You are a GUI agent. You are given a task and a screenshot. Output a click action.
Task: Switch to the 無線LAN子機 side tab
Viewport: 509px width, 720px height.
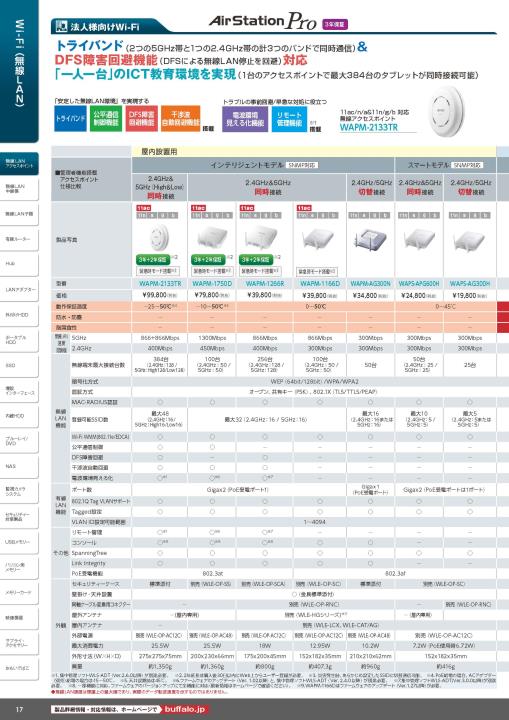pyautogui.click(x=19, y=214)
